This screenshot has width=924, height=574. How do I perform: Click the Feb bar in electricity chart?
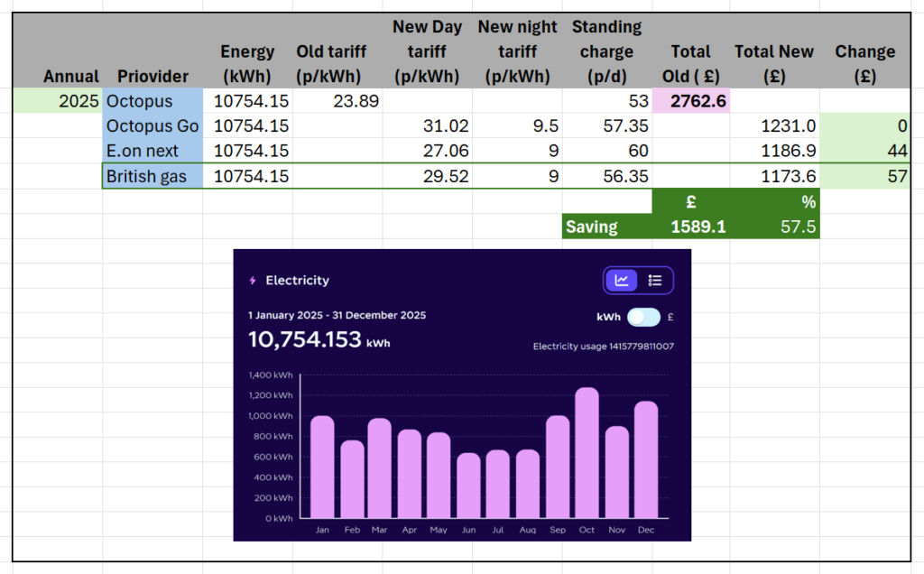[353, 479]
